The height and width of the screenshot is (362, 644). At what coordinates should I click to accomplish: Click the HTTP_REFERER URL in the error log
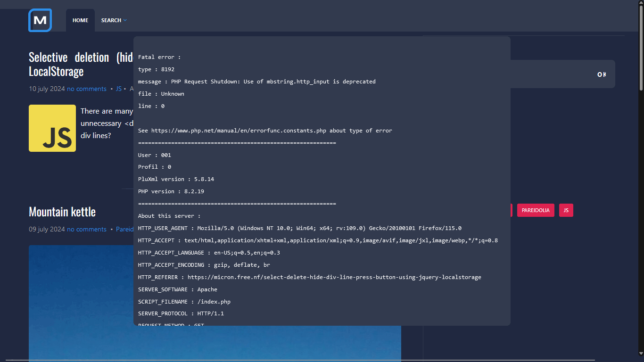(335, 277)
